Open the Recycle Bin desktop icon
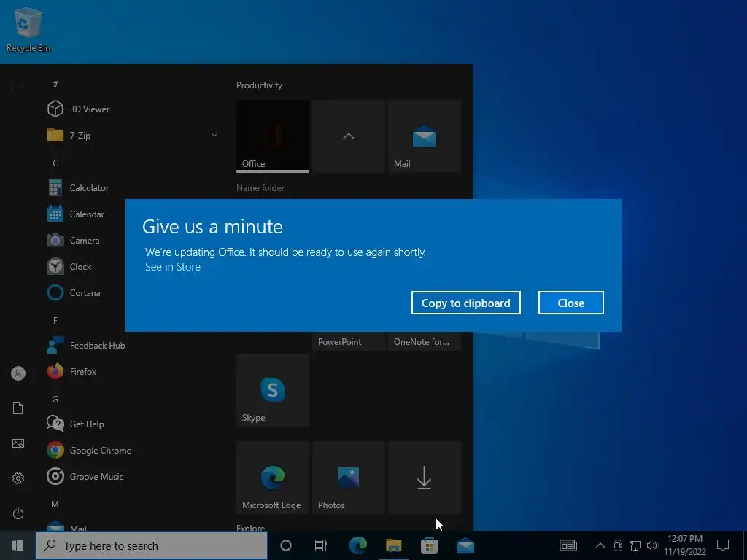The image size is (747, 560). coord(28,31)
